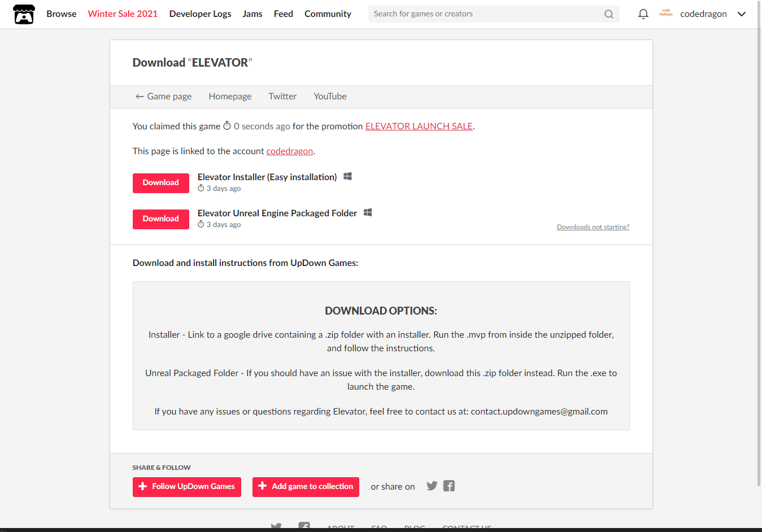This screenshot has width=762, height=532.
Task: Click the 'or share on' text
Action: coord(393,487)
